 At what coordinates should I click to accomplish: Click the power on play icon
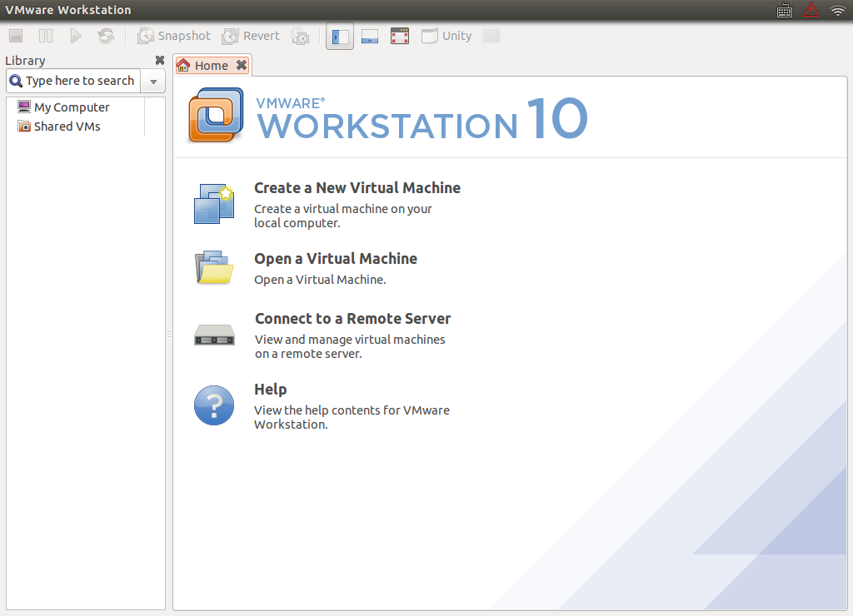pyautogui.click(x=76, y=36)
